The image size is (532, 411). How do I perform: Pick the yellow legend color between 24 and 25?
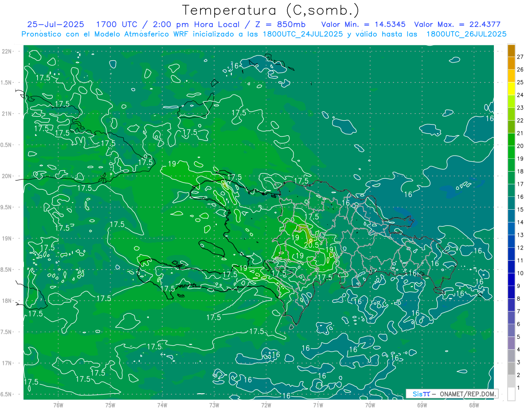point(511,89)
